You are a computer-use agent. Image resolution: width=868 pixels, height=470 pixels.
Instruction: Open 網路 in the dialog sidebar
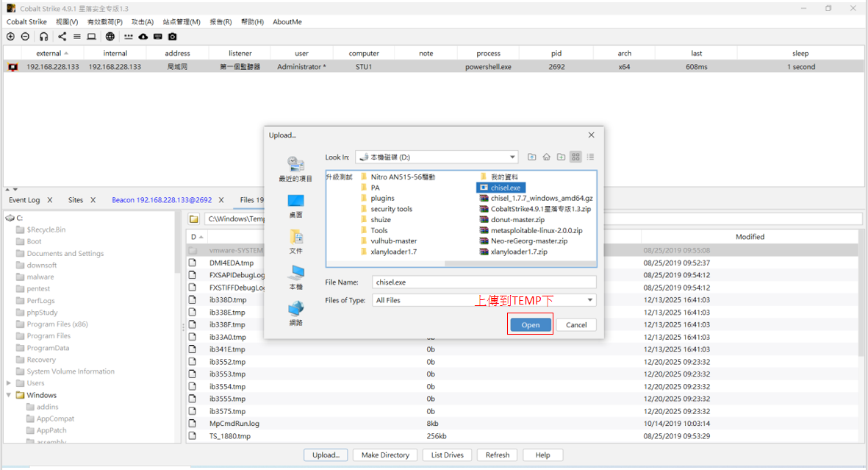(295, 314)
